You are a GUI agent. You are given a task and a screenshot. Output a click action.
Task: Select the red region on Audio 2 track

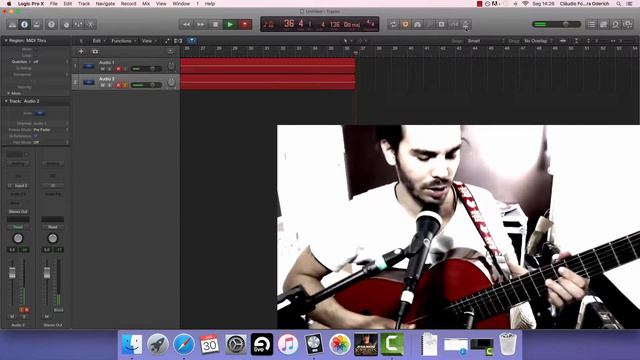pos(268,82)
